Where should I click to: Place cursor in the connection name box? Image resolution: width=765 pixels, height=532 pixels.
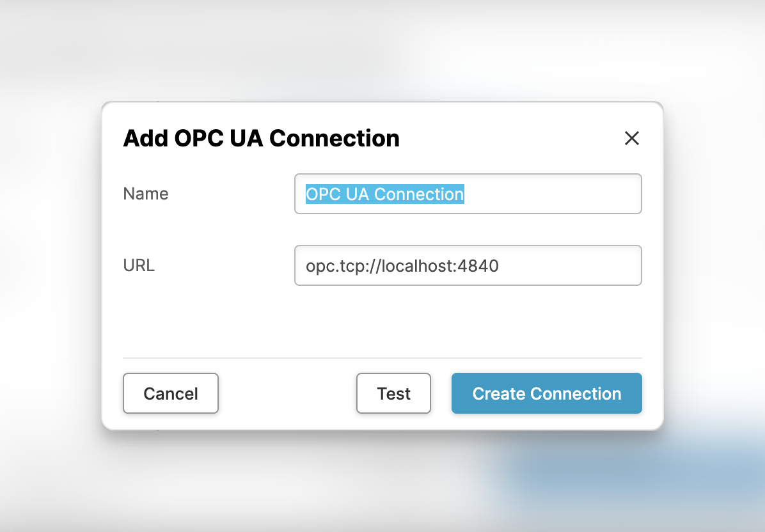[468, 194]
